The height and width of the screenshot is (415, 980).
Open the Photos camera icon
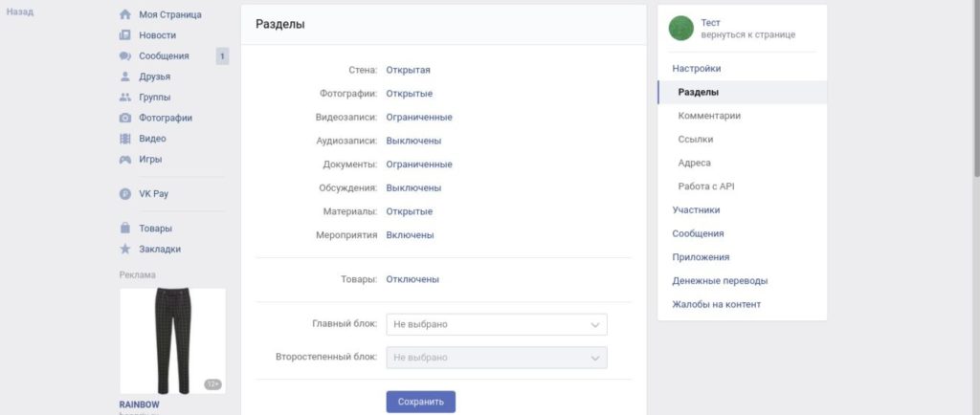point(124,118)
